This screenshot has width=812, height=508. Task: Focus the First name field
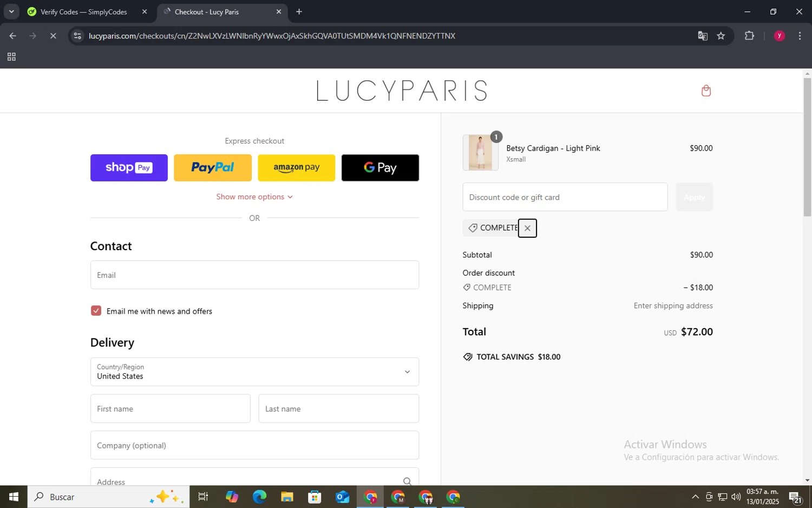pyautogui.click(x=171, y=408)
